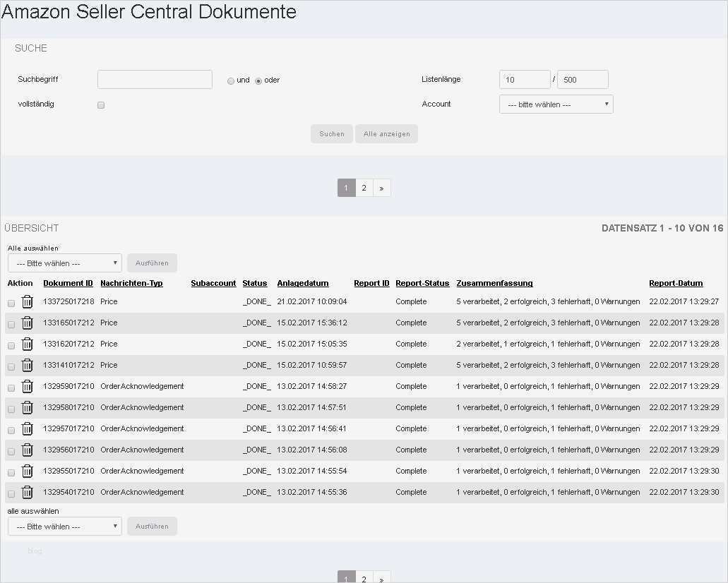The image size is (728, 583).
Task: Open top 'Bitte wählen' action dropdown
Action: tap(65, 263)
